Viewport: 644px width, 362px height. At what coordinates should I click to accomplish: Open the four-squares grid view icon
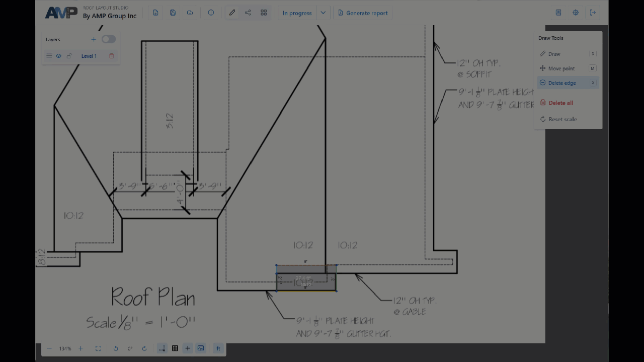point(264,13)
